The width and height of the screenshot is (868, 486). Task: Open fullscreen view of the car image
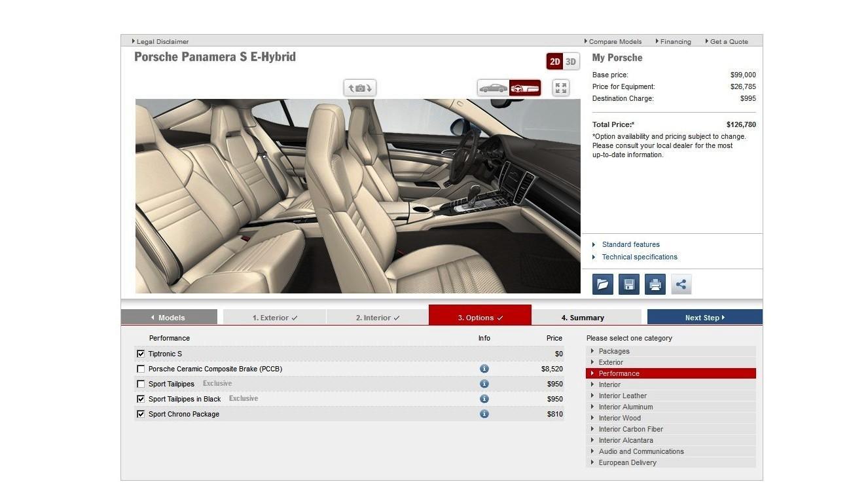(561, 88)
